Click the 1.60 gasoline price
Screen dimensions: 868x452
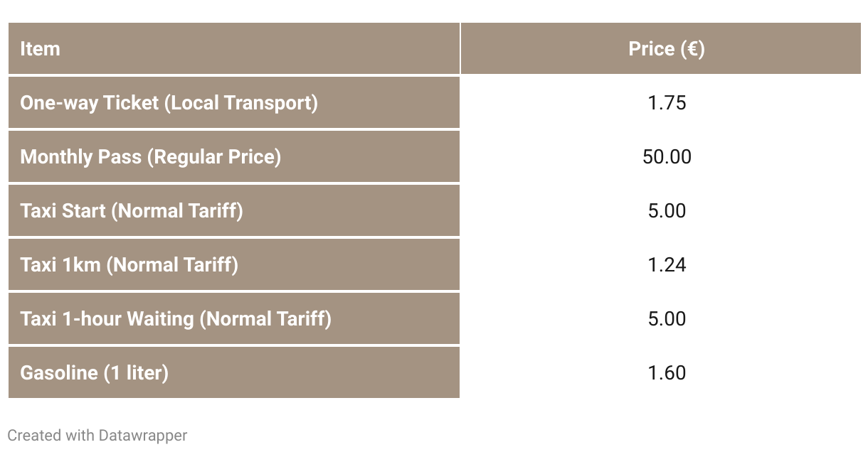[667, 373]
